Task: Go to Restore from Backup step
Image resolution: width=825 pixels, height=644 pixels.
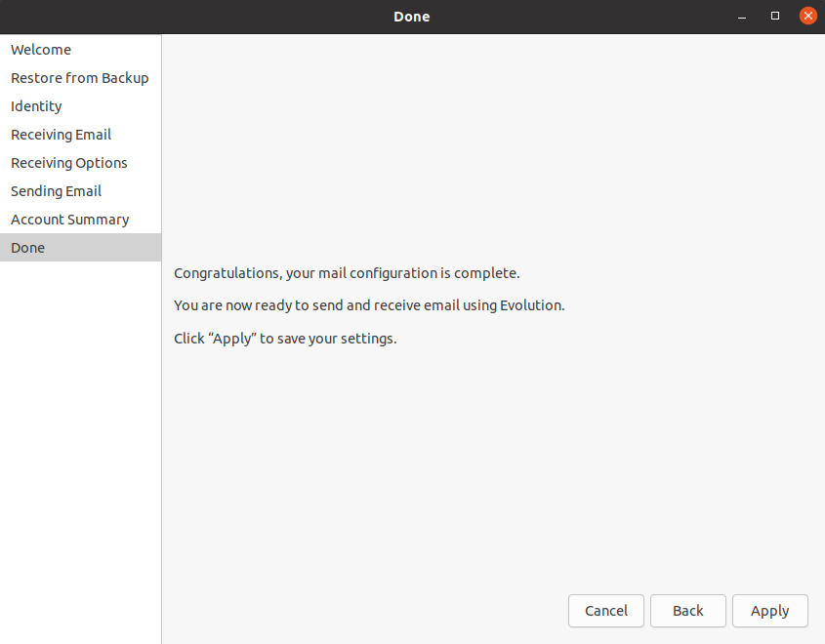Action: click(x=79, y=78)
